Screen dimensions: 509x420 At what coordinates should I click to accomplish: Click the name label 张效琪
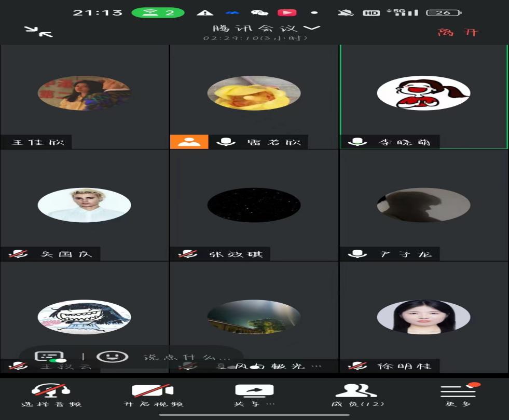pyautogui.click(x=236, y=254)
